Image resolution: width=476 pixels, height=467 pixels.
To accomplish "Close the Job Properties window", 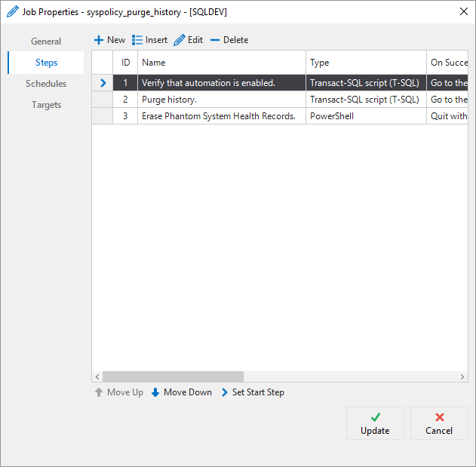I will (x=463, y=11).
